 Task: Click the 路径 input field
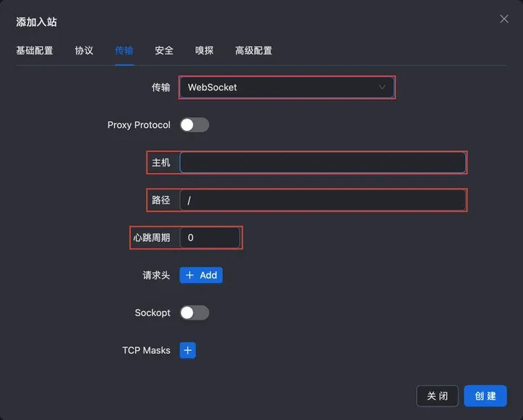(x=323, y=200)
